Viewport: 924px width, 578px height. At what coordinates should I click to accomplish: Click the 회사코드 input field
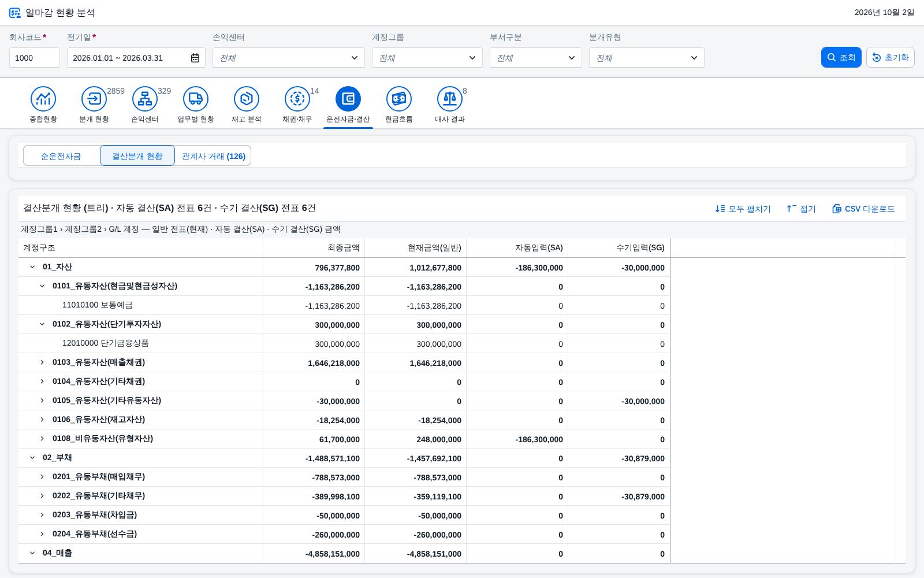(x=35, y=58)
